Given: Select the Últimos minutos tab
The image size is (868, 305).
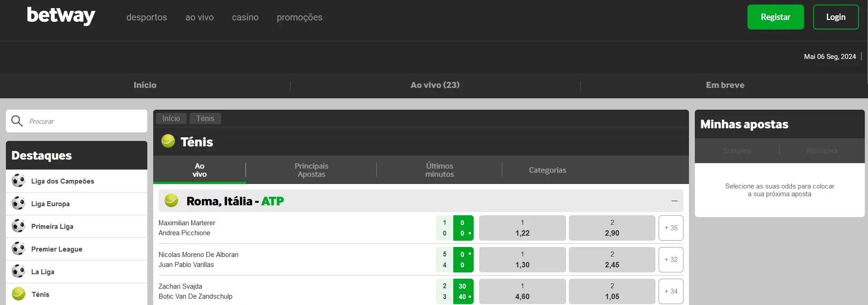Looking at the screenshot, I should 440,170.
